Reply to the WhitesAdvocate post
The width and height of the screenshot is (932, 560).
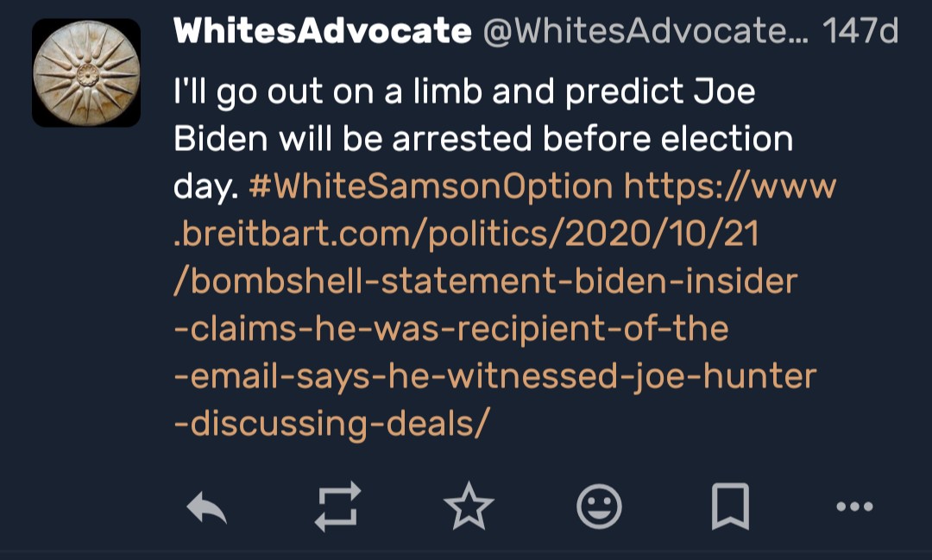(x=207, y=507)
